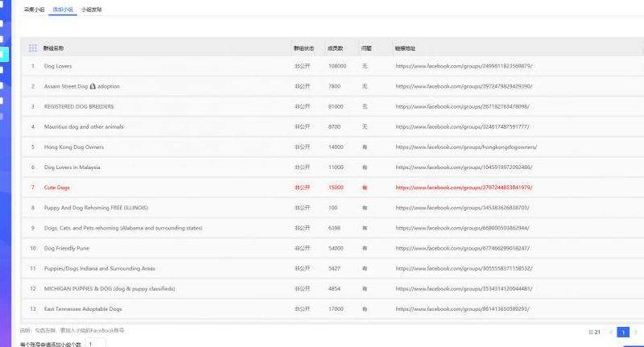This screenshot has height=347, width=644.
Task: Switch to the 采集小组 tab
Action: [x=35, y=10]
